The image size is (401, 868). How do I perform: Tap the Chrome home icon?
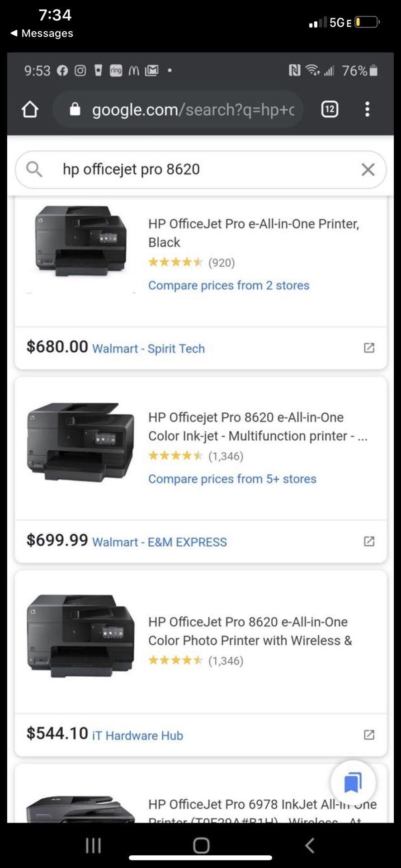click(x=30, y=109)
